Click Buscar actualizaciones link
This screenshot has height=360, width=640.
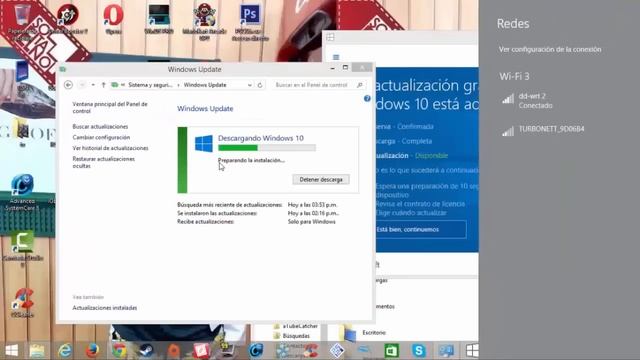(x=100, y=127)
